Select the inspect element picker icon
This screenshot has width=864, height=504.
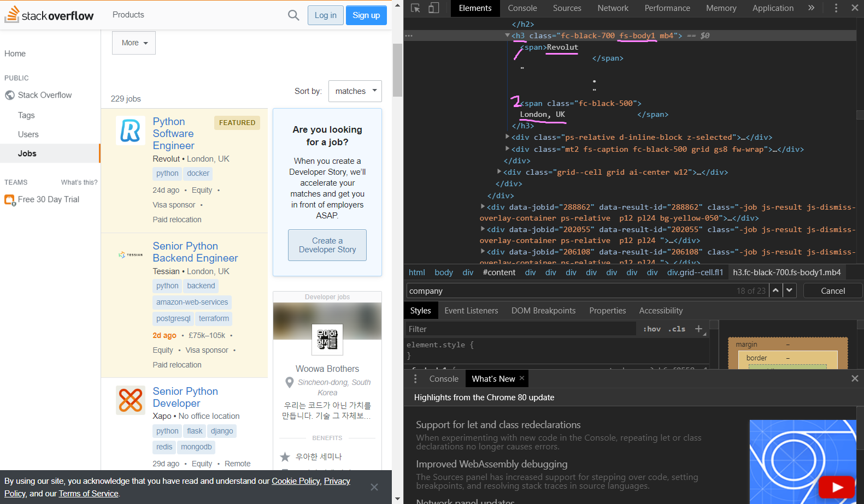click(415, 8)
